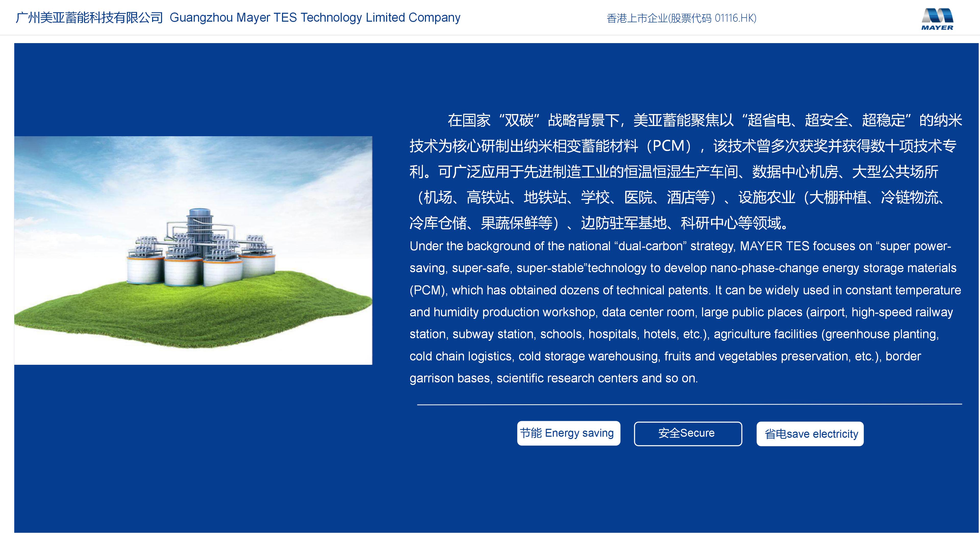Click the Chinese paragraph starting 在国家“双碳”
980x551 pixels.
pyautogui.click(x=685, y=171)
